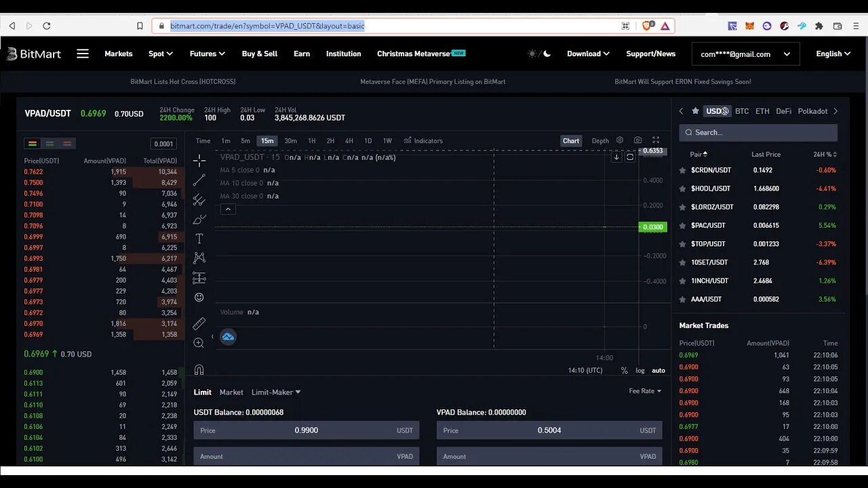Screen dimensions: 868x488
Task: Toggle the magnet mode tool
Action: pos(199,370)
